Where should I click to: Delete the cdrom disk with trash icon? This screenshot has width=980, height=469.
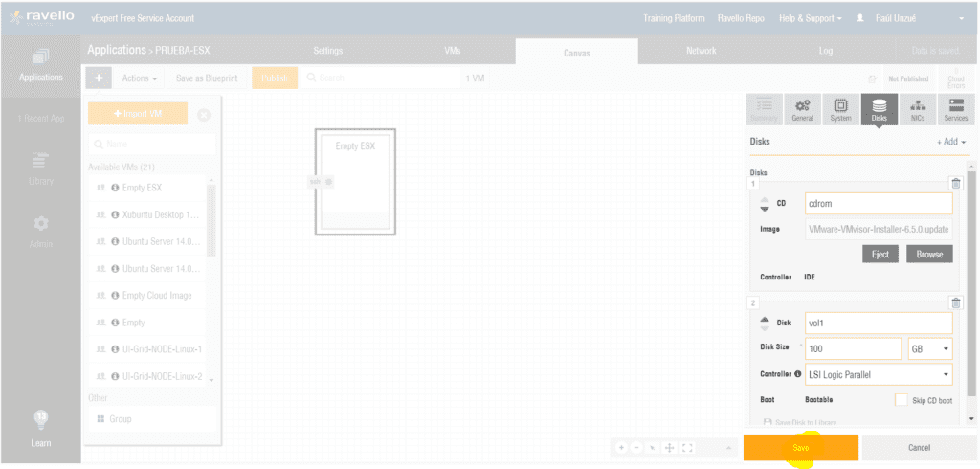956,183
